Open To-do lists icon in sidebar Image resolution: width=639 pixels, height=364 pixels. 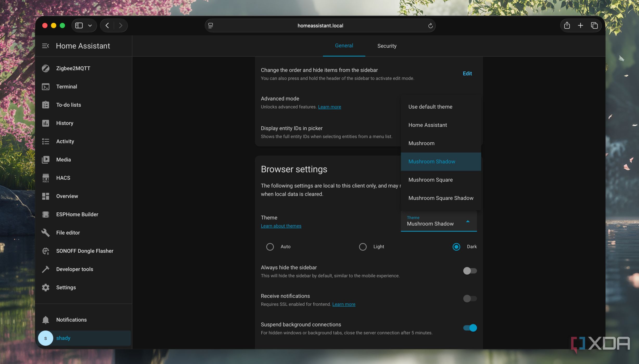coord(46,105)
